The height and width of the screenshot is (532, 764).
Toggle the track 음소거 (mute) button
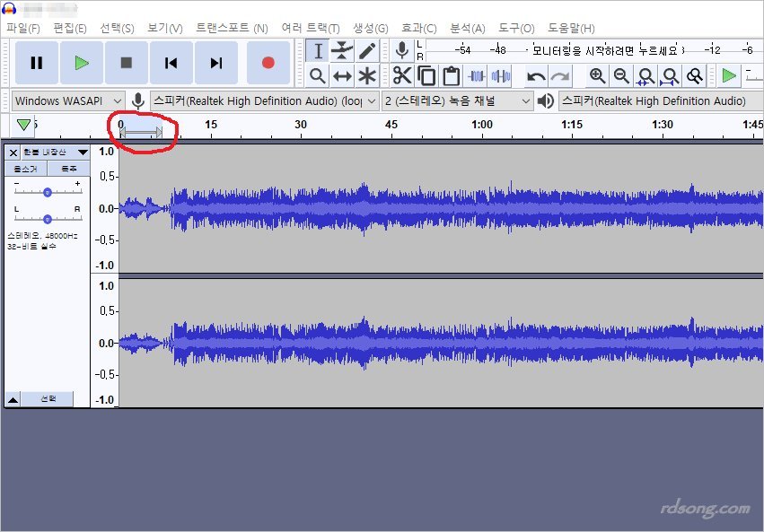[26, 169]
